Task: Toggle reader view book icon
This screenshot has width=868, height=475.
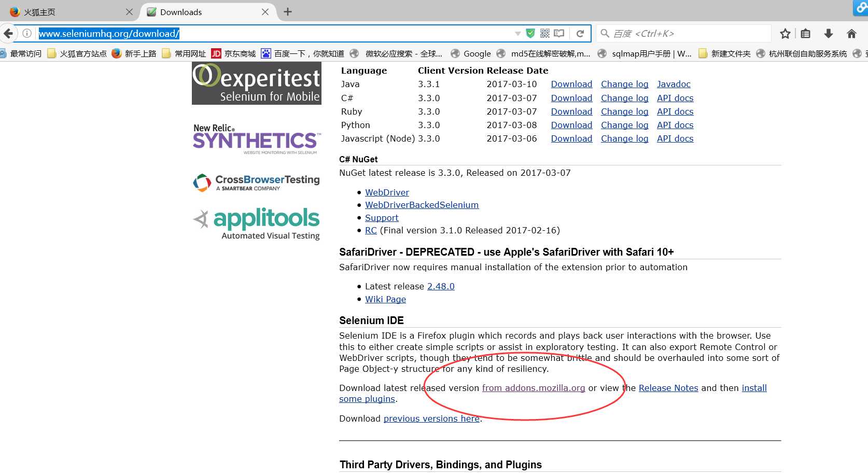Action: [559, 33]
